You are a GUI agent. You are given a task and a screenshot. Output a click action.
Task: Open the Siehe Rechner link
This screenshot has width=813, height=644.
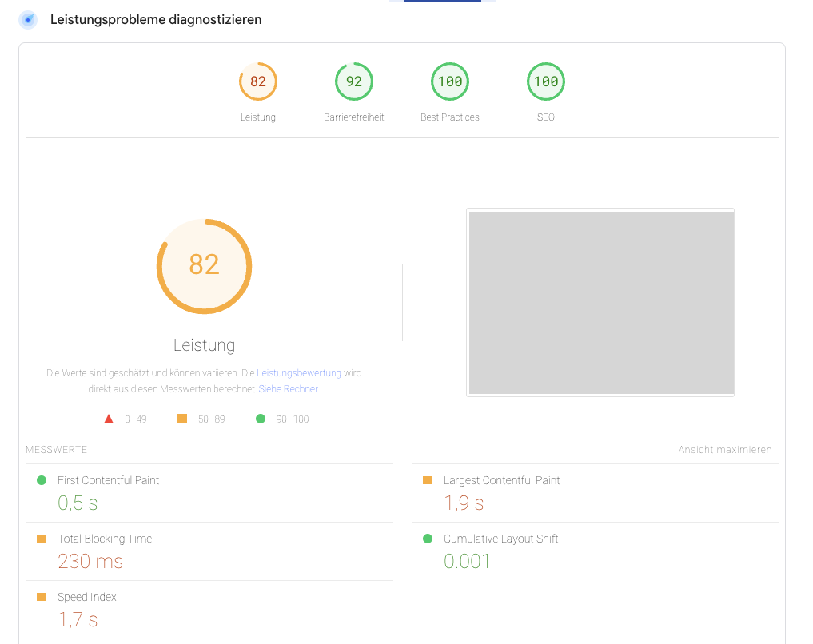pyautogui.click(x=288, y=388)
